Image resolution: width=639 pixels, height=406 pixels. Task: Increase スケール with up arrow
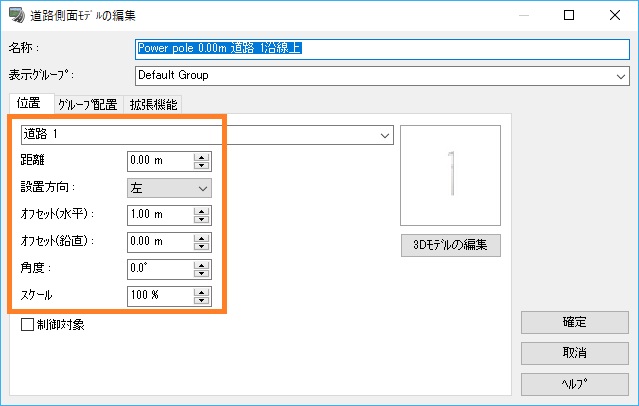click(201, 292)
